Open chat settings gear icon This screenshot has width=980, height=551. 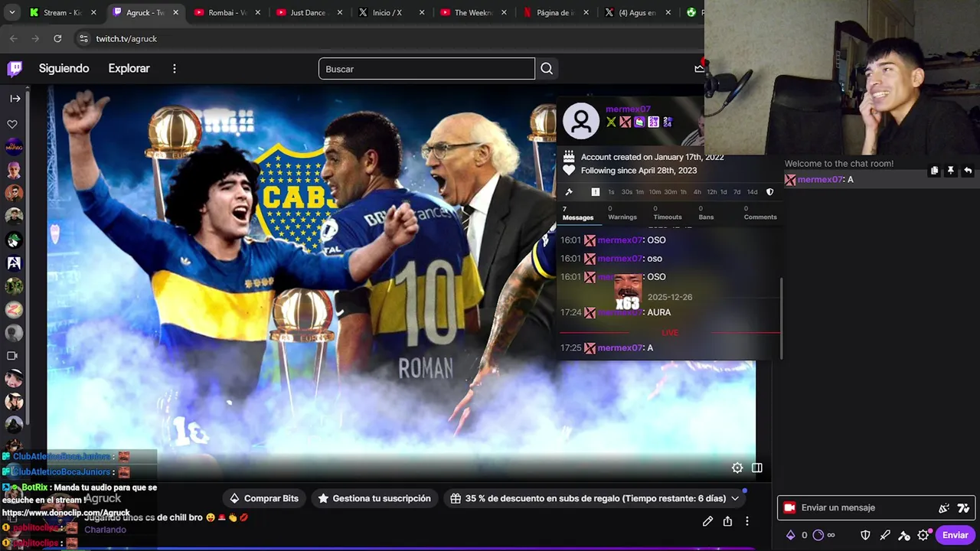click(x=924, y=535)
